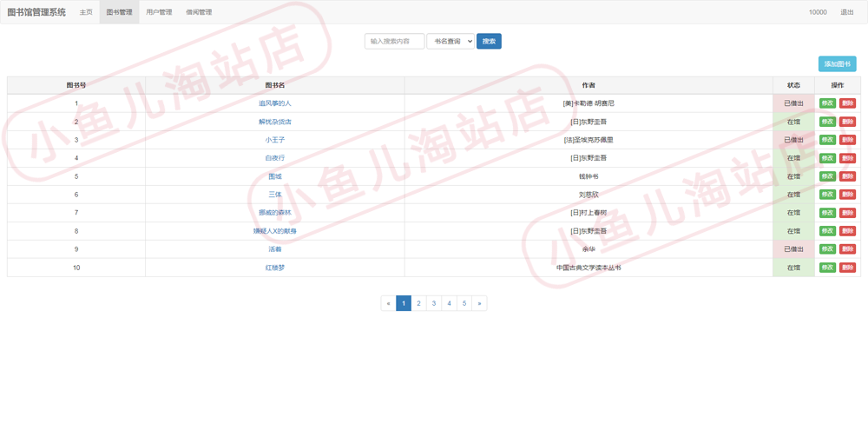The width and height of the screenshot is (868, 437).
Task: Open the book link 活着
Action: point(275,250)
